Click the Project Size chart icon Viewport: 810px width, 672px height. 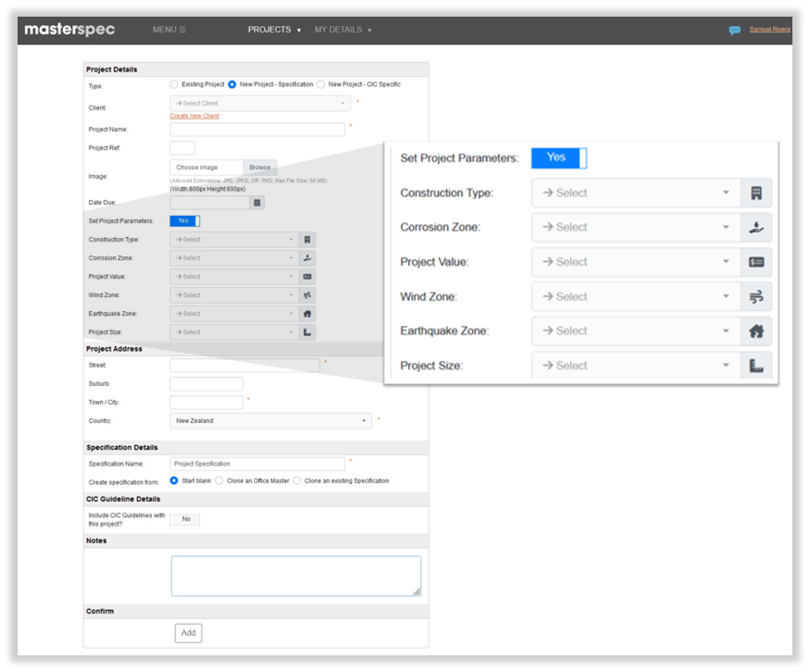tap(756, 365)
